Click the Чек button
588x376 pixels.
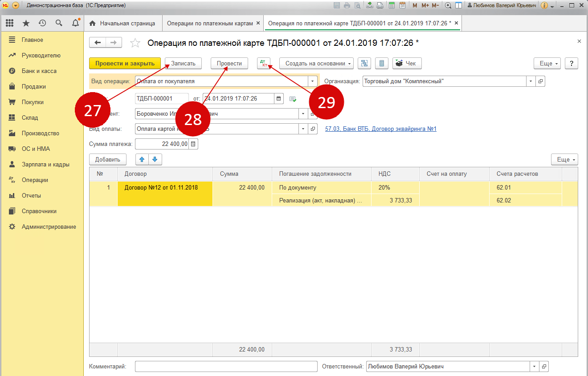(407, 63)
